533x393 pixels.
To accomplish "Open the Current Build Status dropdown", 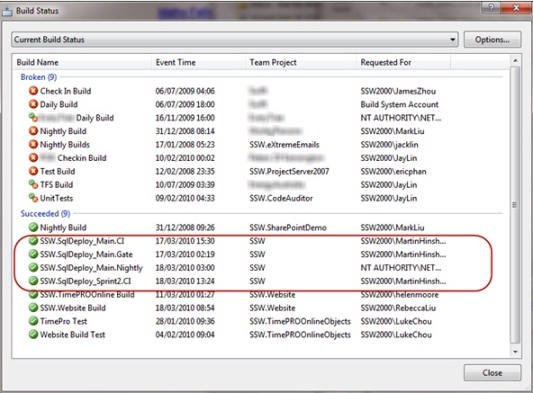I will (x=235, y=40).
